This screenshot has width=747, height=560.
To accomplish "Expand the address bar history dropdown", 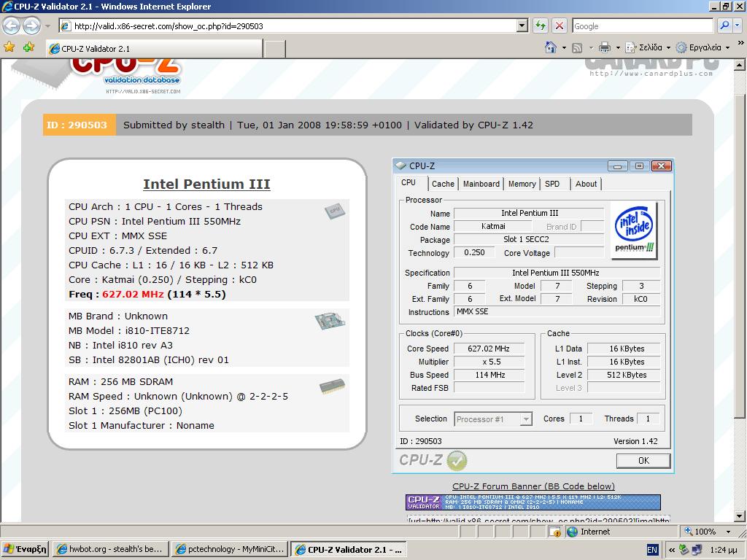I will pos(522,26).
